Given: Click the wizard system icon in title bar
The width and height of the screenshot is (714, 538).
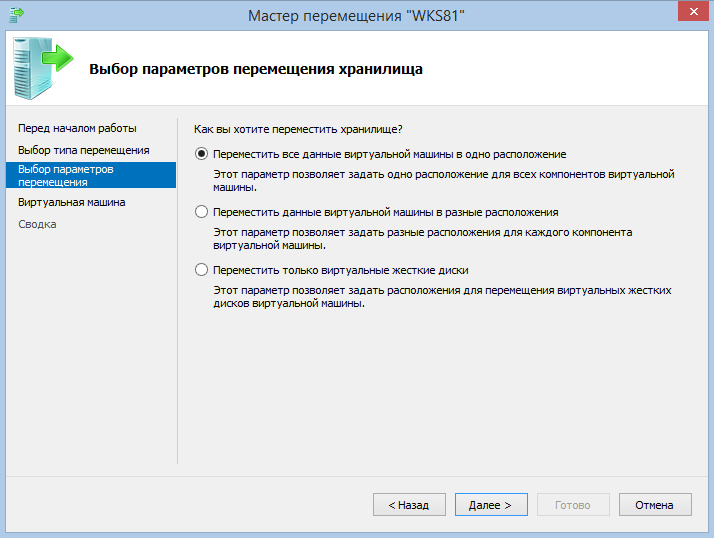Looking at the screenshot, I should 16,14.
